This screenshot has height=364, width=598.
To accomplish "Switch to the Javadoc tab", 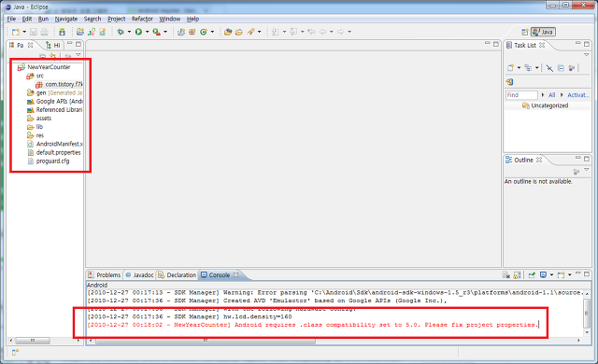I will coord(139,275).
